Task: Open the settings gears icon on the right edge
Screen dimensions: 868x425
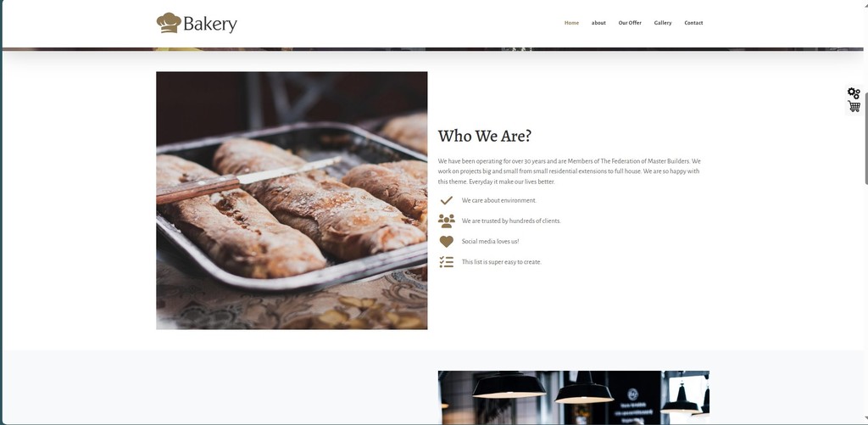Action: [x=854, y=93]
